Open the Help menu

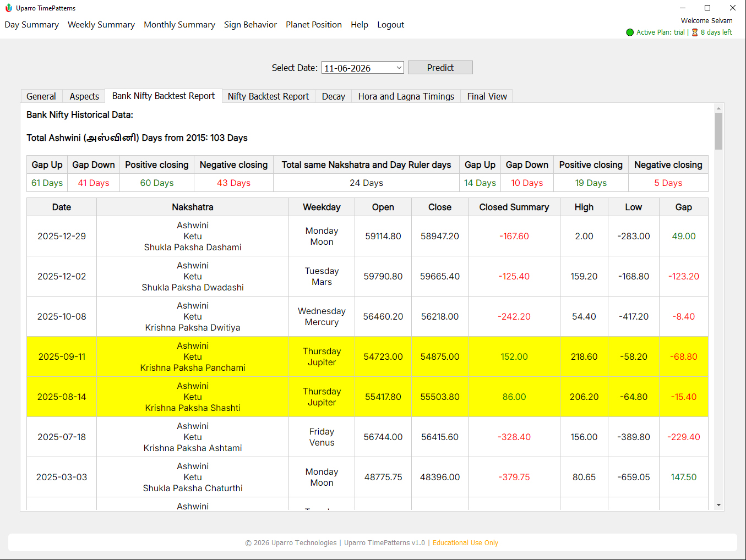click(x=360, y=25)
